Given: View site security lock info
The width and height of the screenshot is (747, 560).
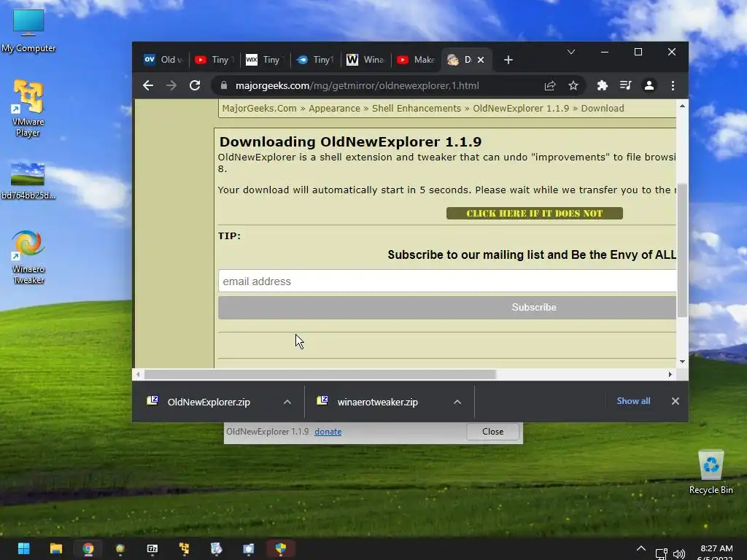Looking at the screenshot, I should click(223, 85).
